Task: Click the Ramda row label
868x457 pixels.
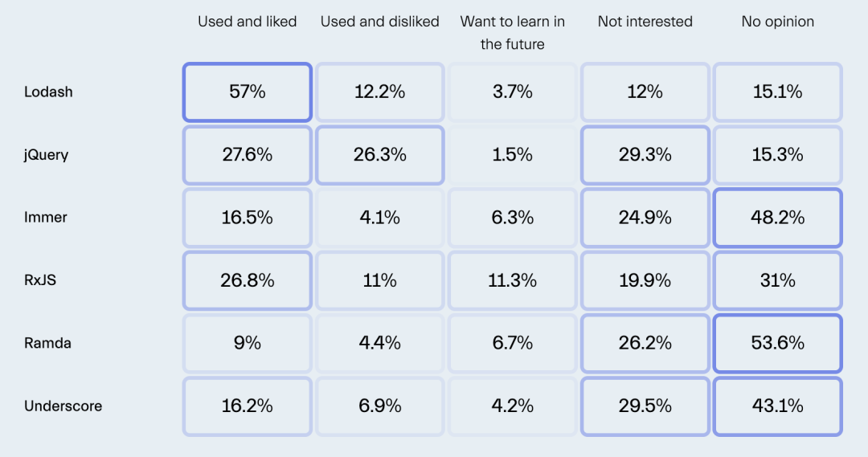Action: (47, 343)
